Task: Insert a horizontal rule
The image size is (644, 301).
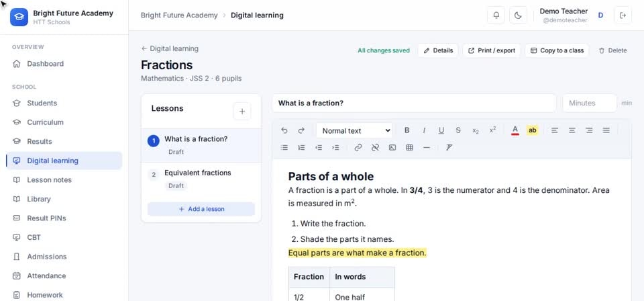Action: point(427,148)
